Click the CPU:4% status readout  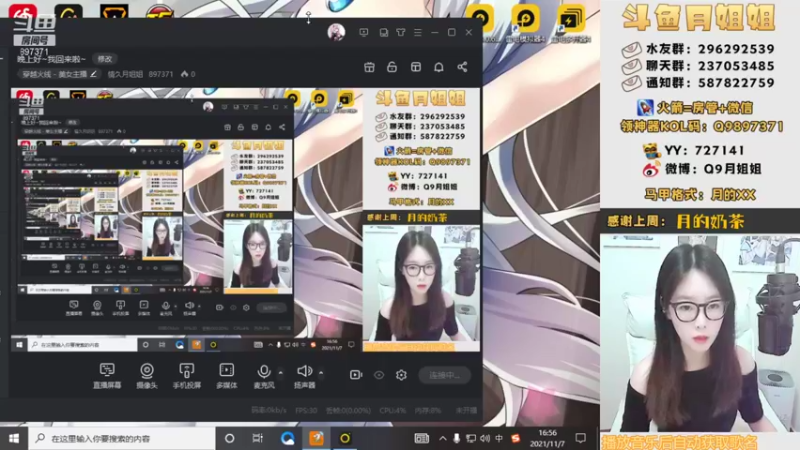(392, 410)
